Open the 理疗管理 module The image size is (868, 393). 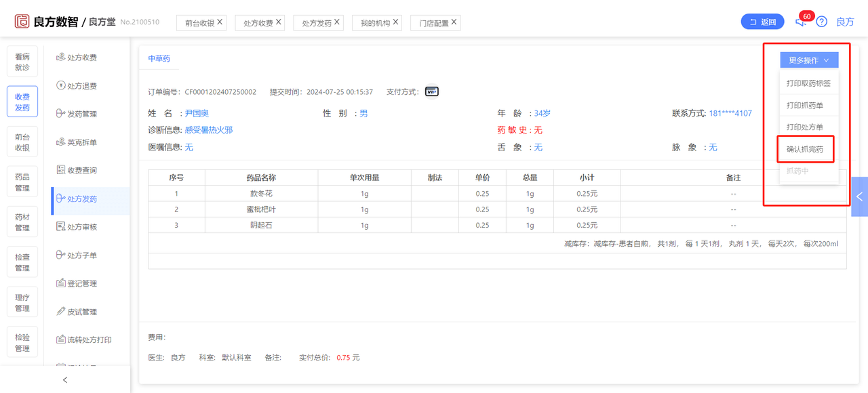click(x=22, y=303)
